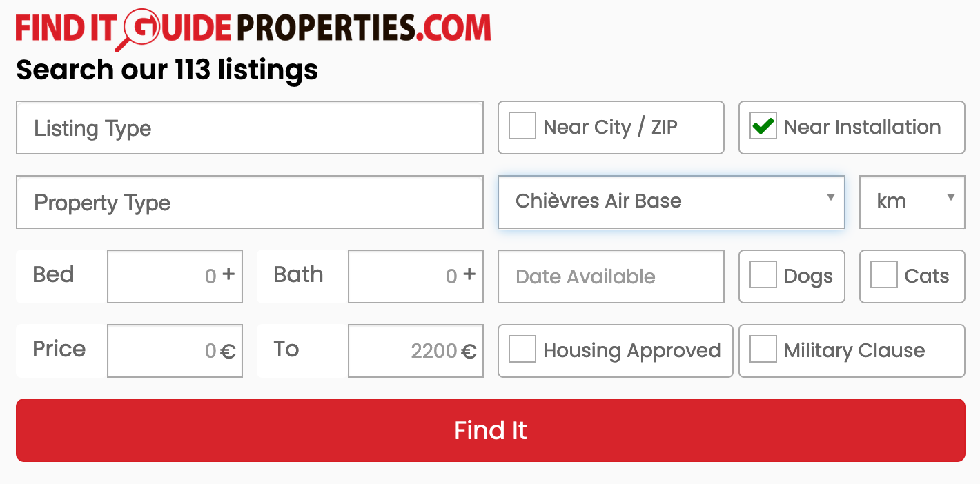Image resolution: width=980 pixels, height=484 pixels.
Task: Toggle the Military Clause checkbox
Action: [763, 350]
